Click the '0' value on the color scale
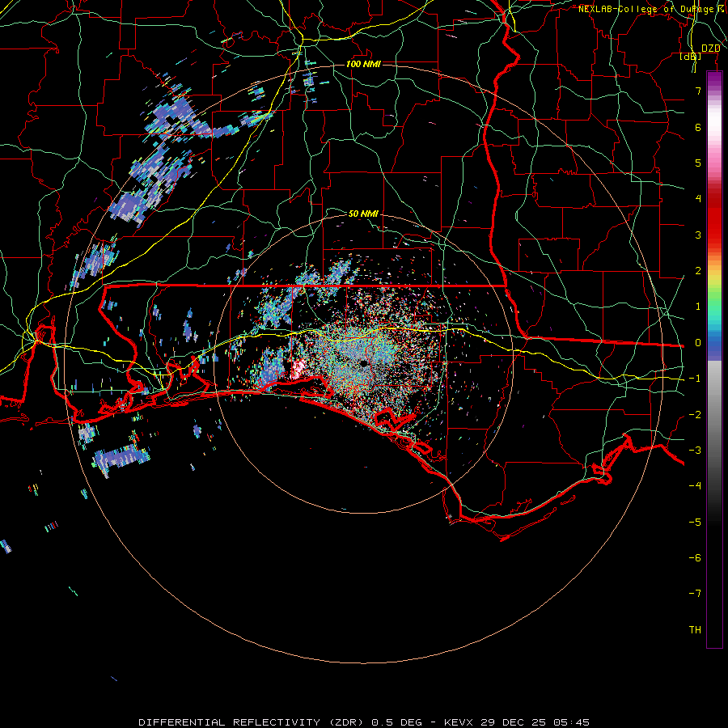The width and height of the screenshot is (728, 728). [x=698, y=343]
